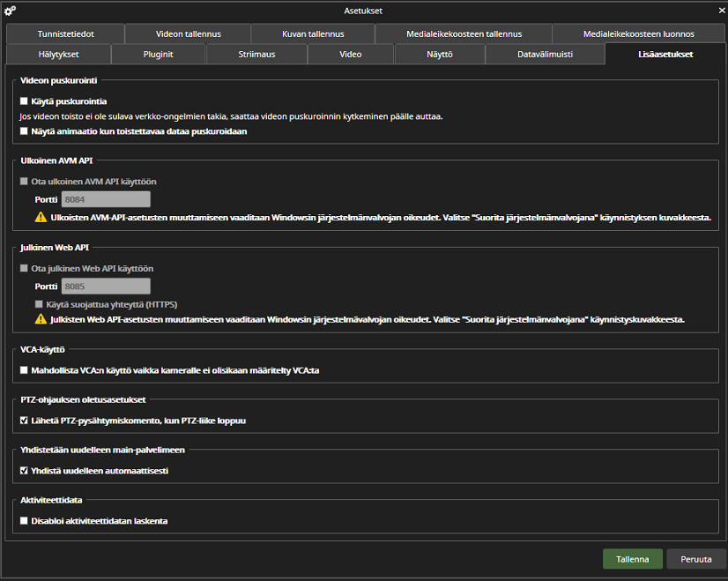The width and height of the screenshot is (728, 581).
Task: Check Ota julkinen Web API käyttöön
Action: click(24, 268)
